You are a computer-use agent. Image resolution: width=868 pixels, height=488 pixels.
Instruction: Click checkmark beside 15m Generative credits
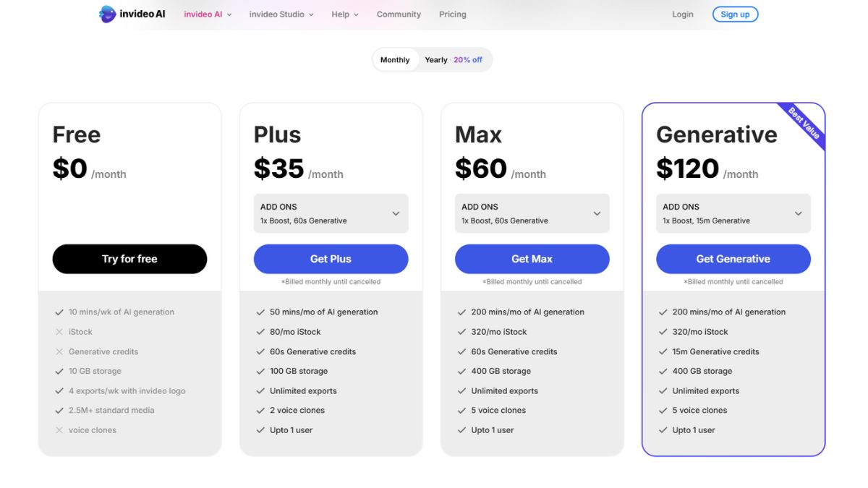pos(663,351)
